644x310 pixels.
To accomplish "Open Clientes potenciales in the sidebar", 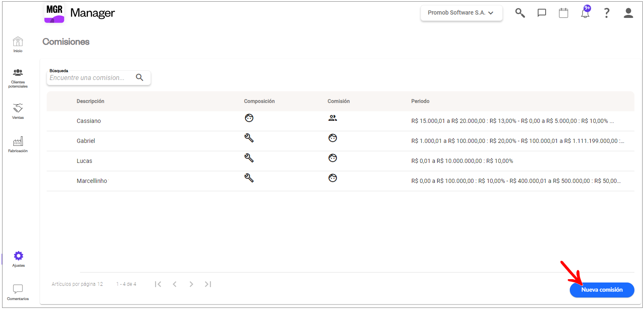I will click(18, 78).
